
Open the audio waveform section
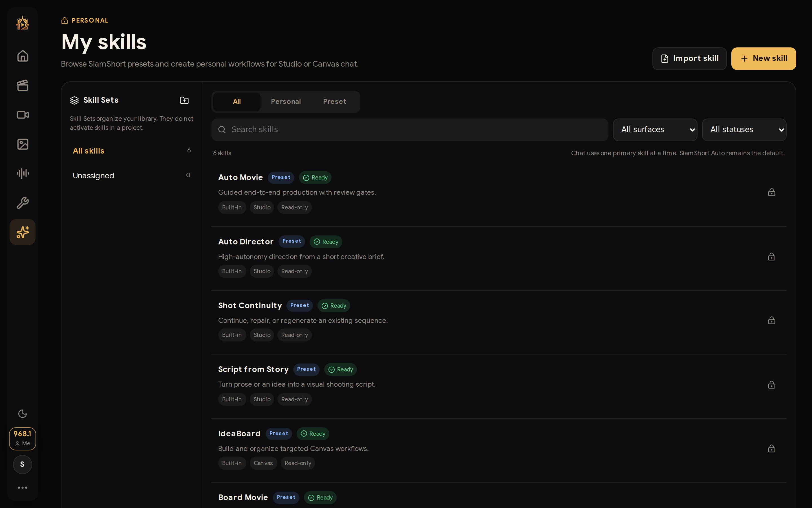tap(23, 173)
